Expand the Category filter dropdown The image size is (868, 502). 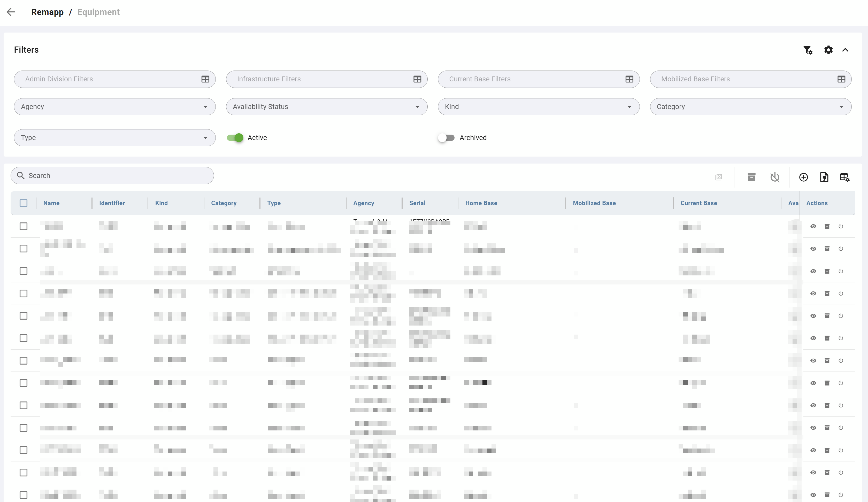point(750,107)
